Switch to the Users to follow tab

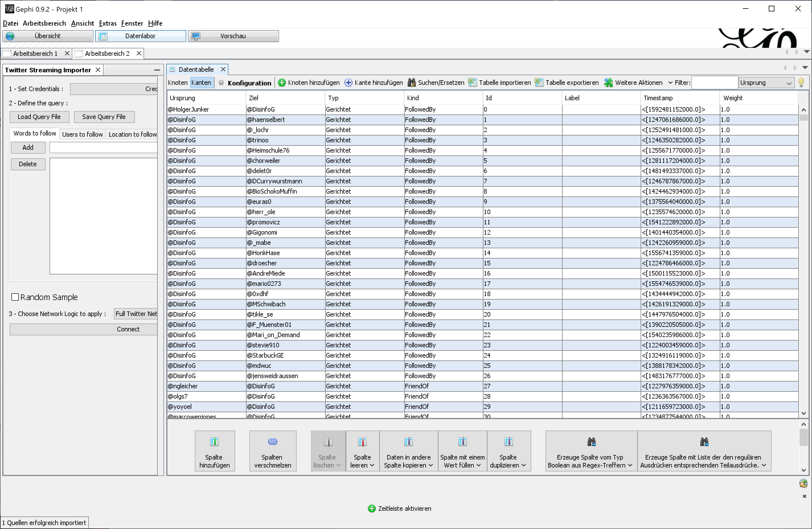click(82, 134)
